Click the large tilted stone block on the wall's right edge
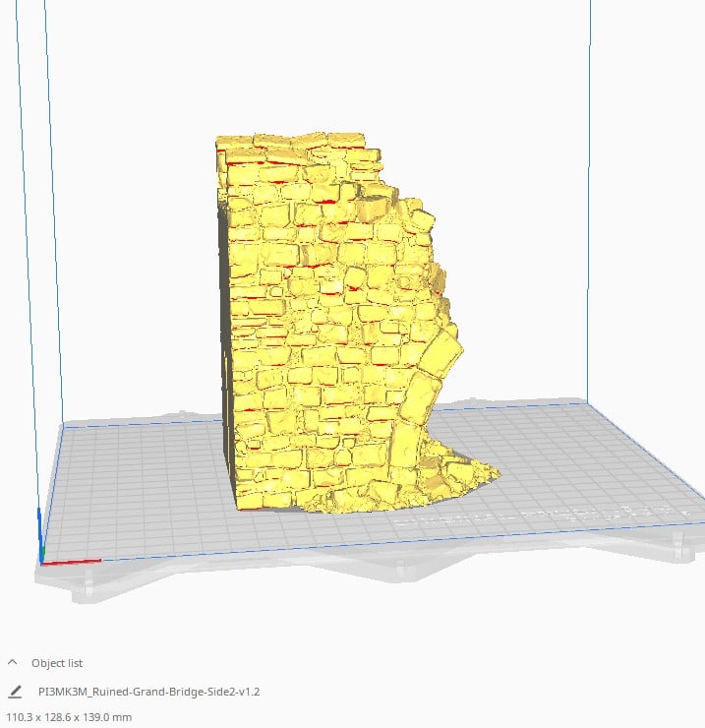Image resolution: width=705 pixels, height=728 pixels. tap(433, 356)
